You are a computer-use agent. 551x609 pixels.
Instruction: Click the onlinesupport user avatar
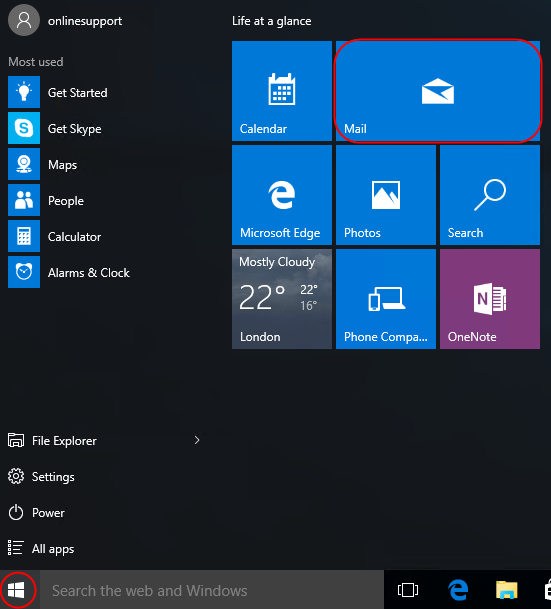click(24, 20)
